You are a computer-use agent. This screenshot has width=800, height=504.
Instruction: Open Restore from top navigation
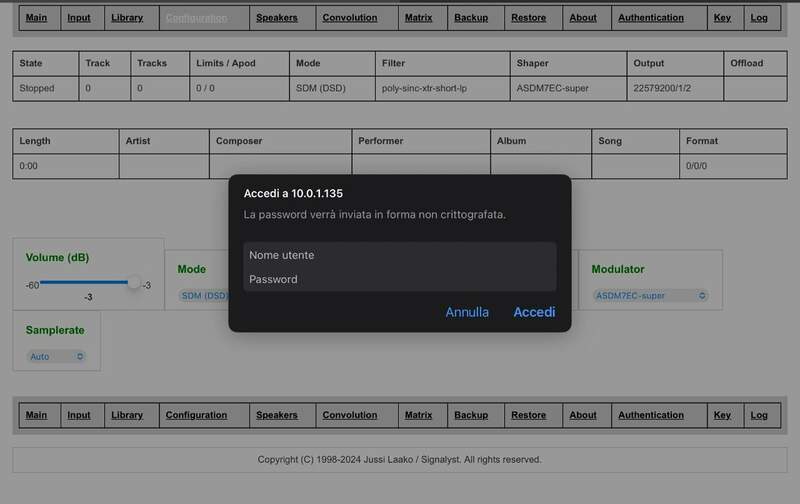pyautogui.click(x=528, y=18)
